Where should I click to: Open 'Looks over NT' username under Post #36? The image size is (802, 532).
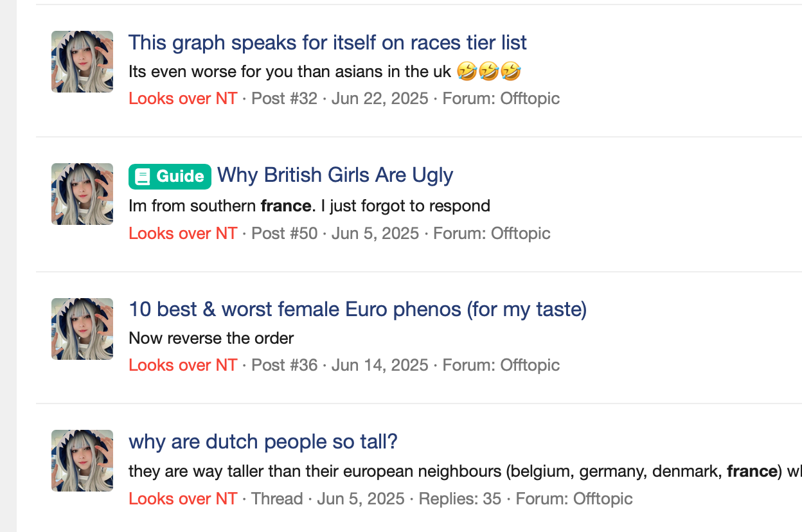[x=183, y=366]
